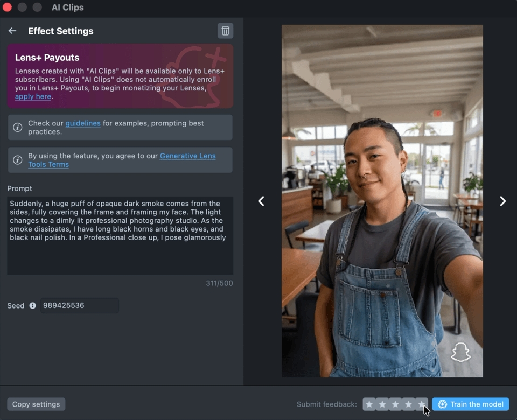The height and width of the screenshot is (420, 517).
Task: Rate four stars in Submit feedback
Action: pyautogui.click(x=408, y=404)
